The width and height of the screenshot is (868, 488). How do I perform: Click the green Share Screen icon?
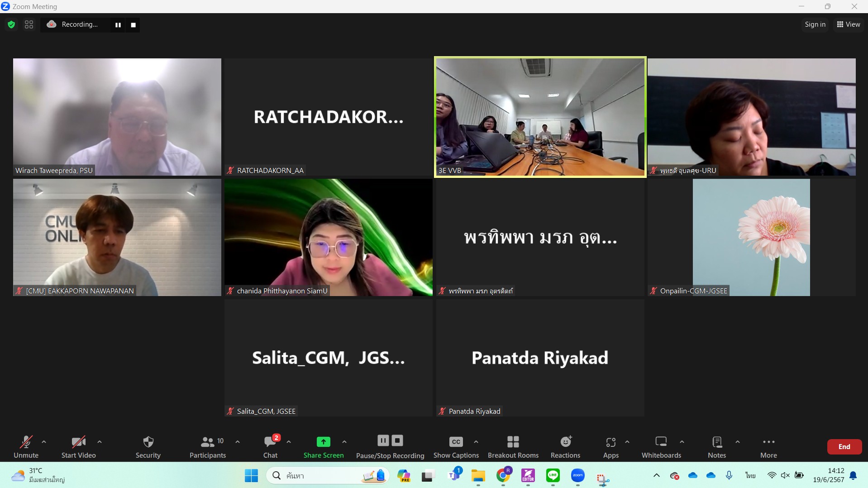pos(323,441)
